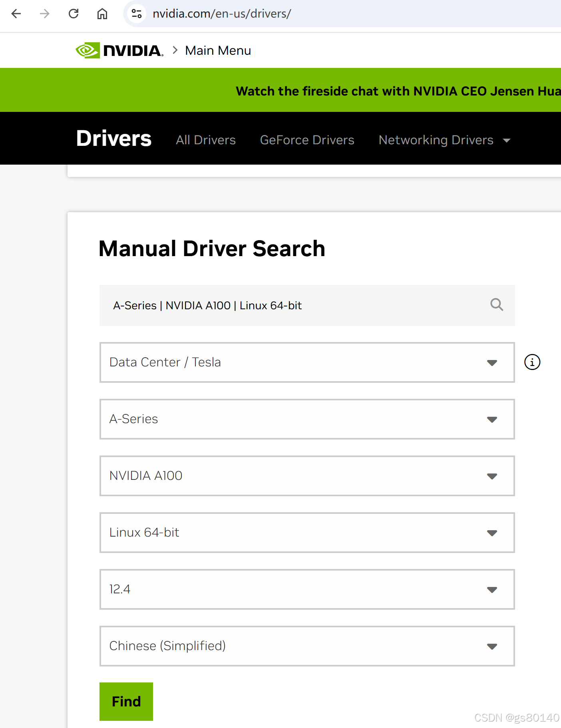Switch to All Drivers tab

(x=206, y=140)
